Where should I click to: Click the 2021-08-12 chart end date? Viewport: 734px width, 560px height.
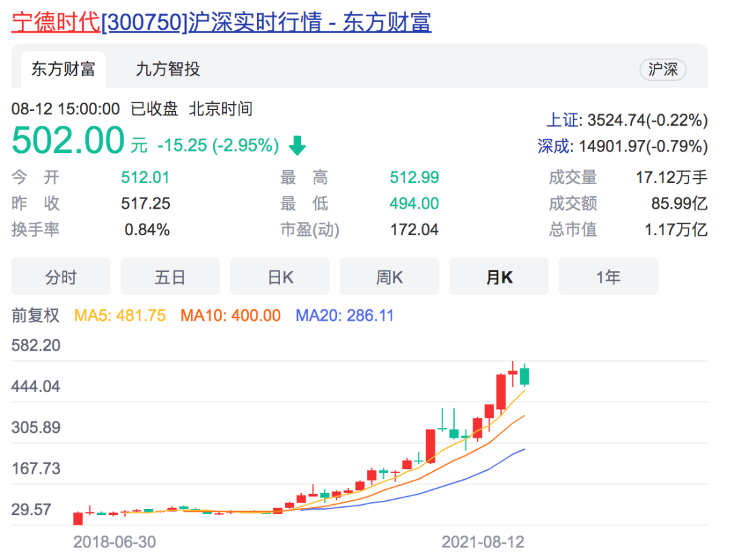[483, 542]
